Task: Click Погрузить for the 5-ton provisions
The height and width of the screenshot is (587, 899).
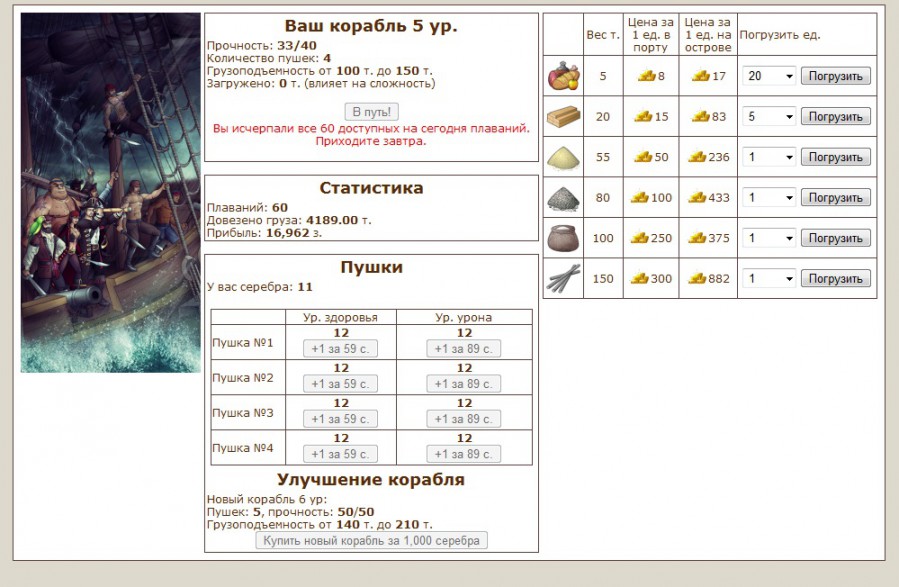Action: (x=835, y=76)
